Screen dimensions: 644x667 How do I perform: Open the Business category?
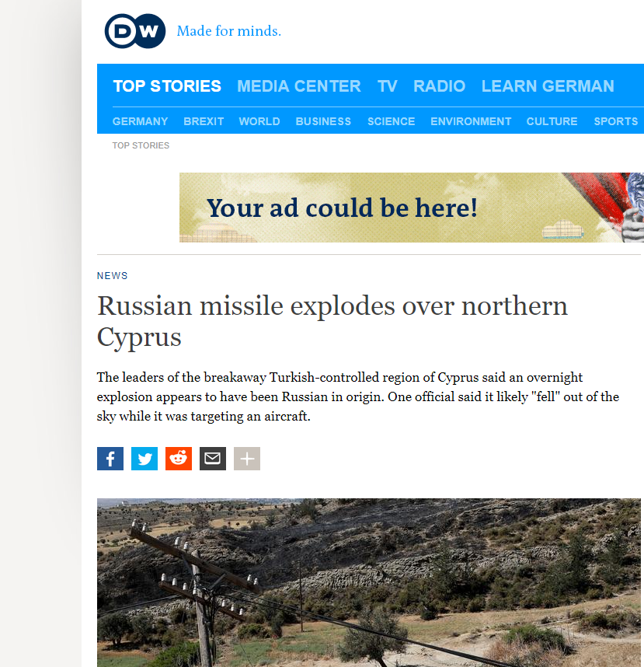coord(323,121)
